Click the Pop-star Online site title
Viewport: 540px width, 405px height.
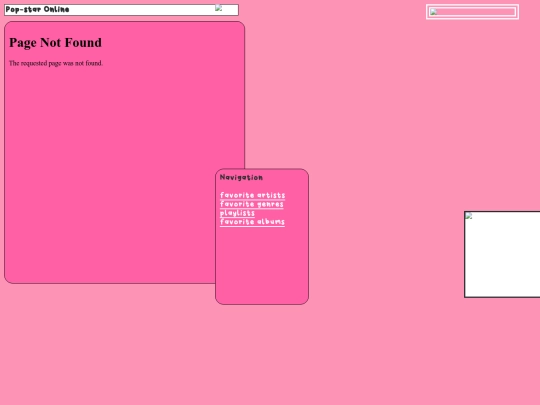pos(37,9)
